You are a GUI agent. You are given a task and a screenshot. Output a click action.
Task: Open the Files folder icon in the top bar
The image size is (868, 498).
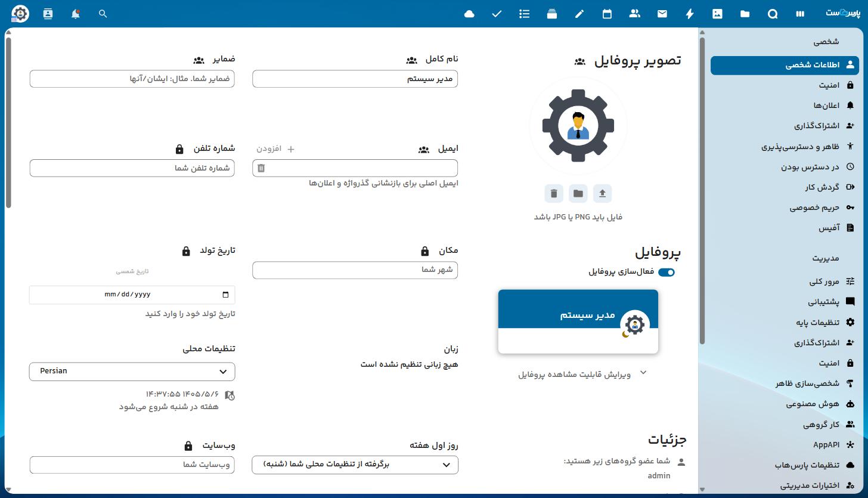coord(745,14)
